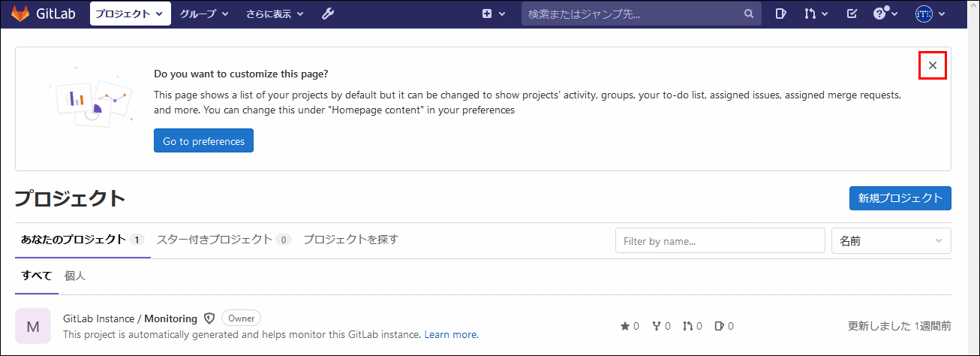
Task: Open the グループ navbar menu
Action: 204,14
